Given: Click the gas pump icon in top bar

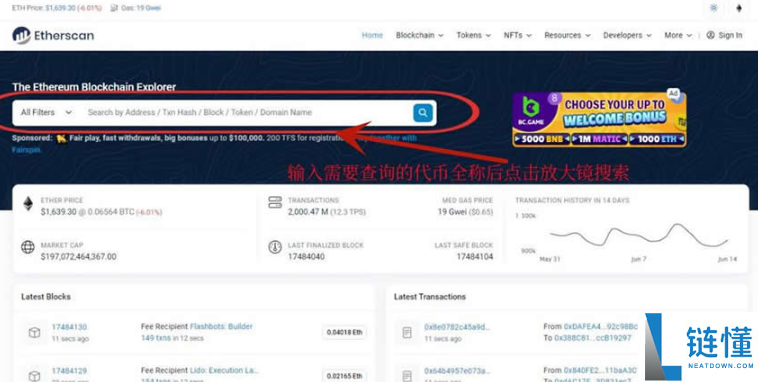Looking at the screenshot, I should (114, 8).
